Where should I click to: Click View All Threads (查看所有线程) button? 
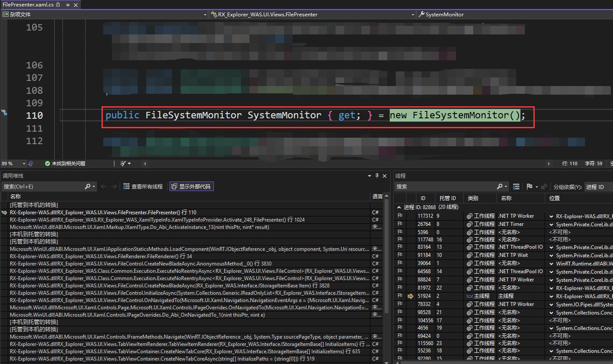[143, 186]
